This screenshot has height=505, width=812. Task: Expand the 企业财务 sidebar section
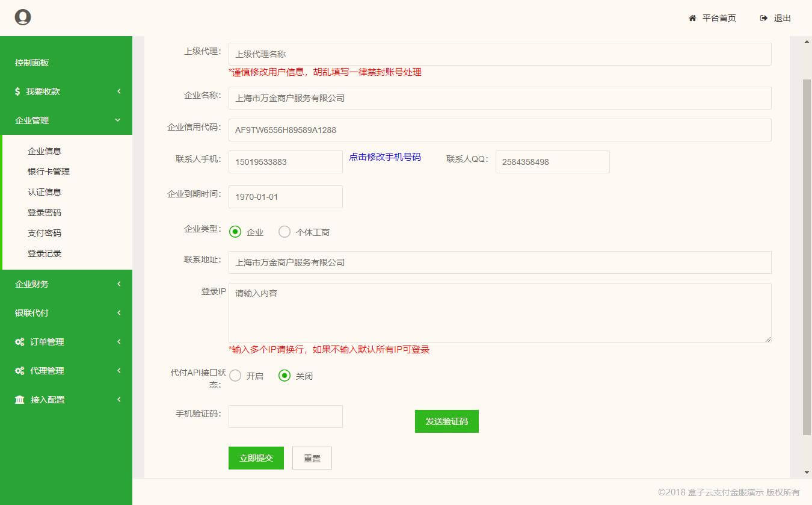click(66, 284)
